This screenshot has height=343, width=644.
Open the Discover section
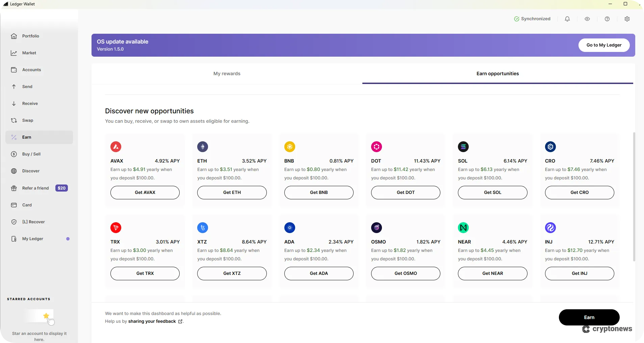coord(31,171)
